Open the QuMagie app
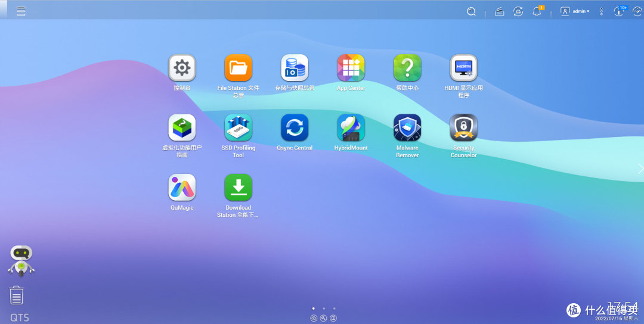This screenshot has width=644, height=324. coord(182,188)
